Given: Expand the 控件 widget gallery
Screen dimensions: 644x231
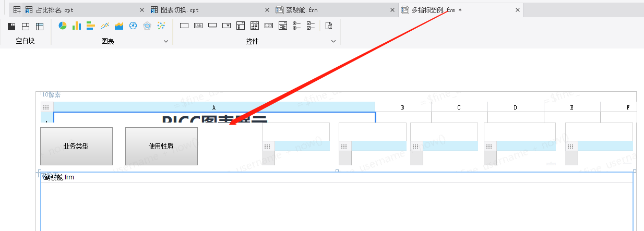Looking at the screenshot, I should coord(333,41).
